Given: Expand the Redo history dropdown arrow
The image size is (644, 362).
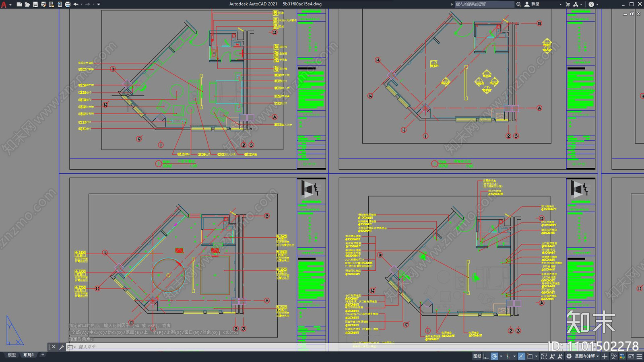Looking at the screenshot, I should pyautogui.click(x=94, y=4).
